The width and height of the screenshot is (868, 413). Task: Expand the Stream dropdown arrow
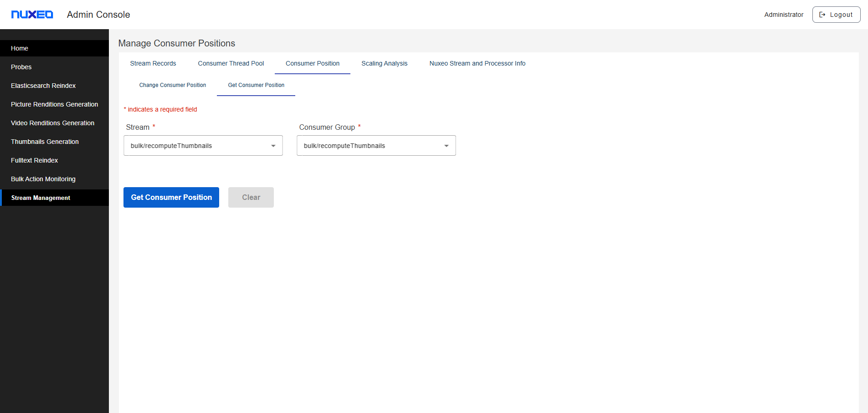point(273,146)
